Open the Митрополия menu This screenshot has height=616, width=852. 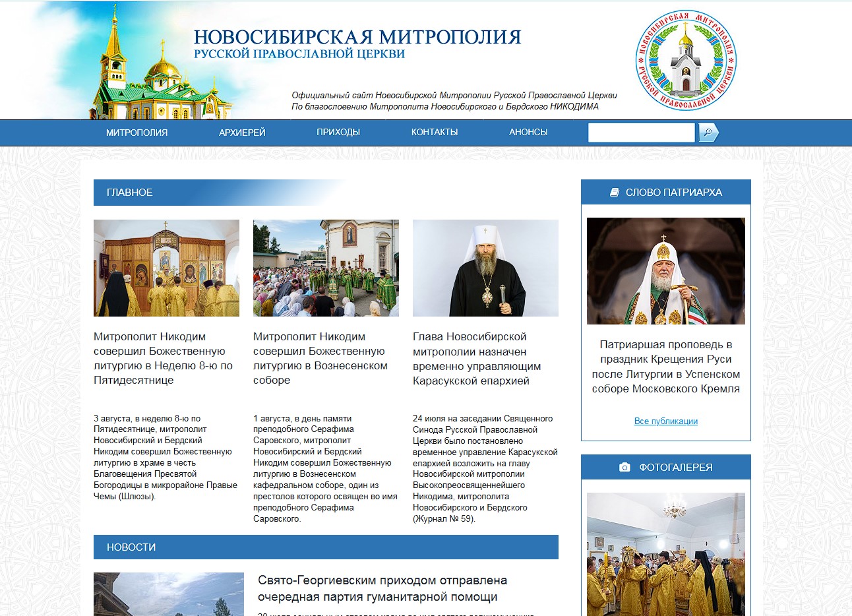click(137, 133)
